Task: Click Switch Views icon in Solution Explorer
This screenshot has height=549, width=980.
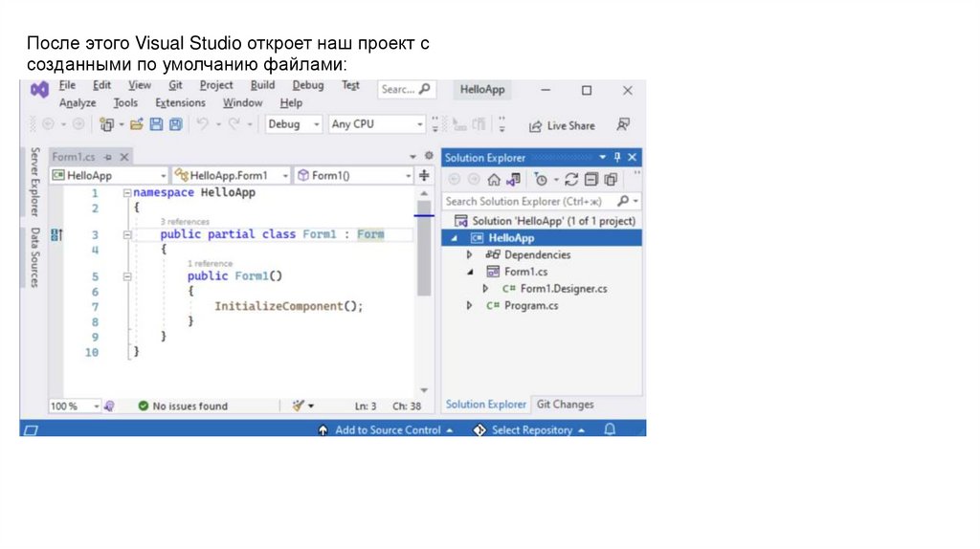Action: tap(514, 180)
